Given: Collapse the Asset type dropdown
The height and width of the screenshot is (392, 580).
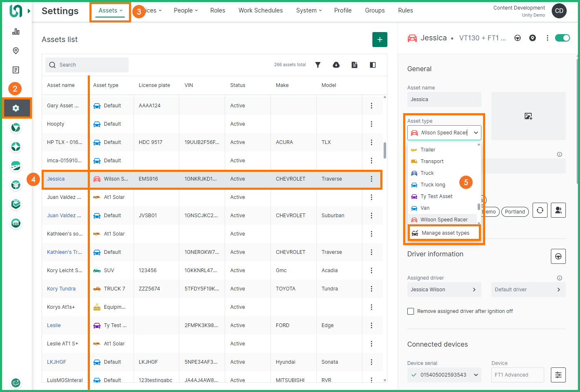Looking at the screenshot, I should click(476, 133).
